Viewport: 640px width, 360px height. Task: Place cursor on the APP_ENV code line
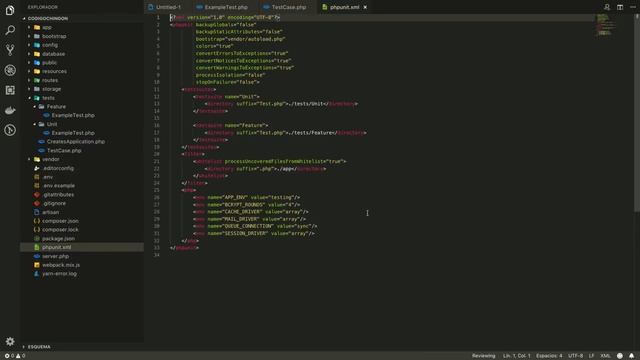247,198
